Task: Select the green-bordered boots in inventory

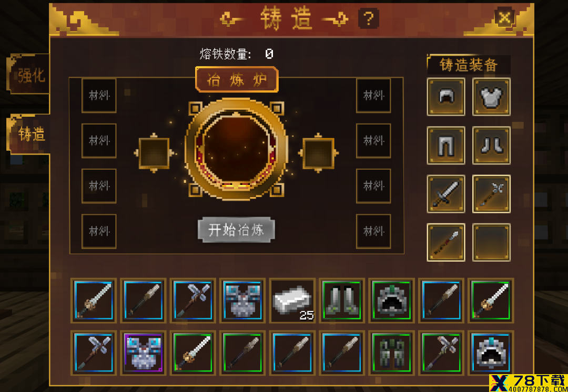Action: (342, 301)
